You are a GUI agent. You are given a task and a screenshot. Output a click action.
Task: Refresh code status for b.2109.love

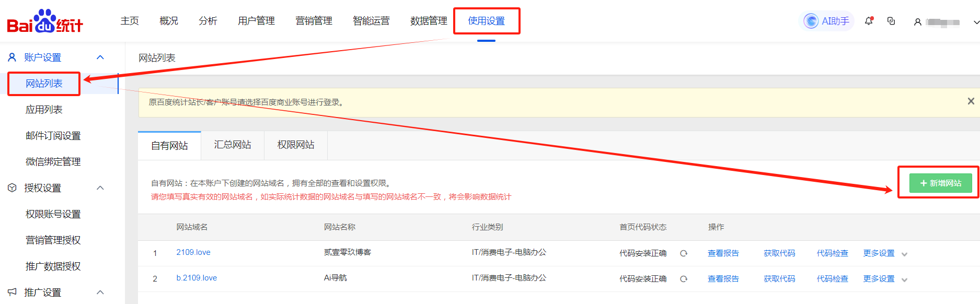684,279
